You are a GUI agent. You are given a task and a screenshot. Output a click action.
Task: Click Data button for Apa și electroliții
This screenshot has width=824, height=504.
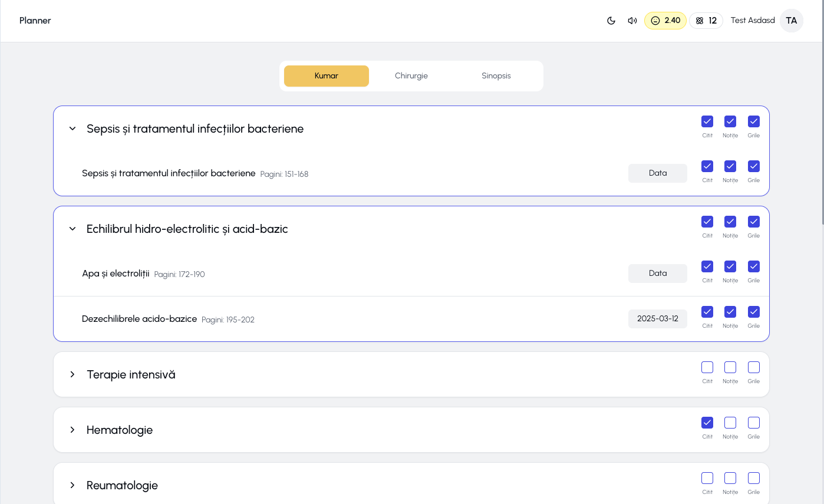pyautogui.click(x=657, y=274)
